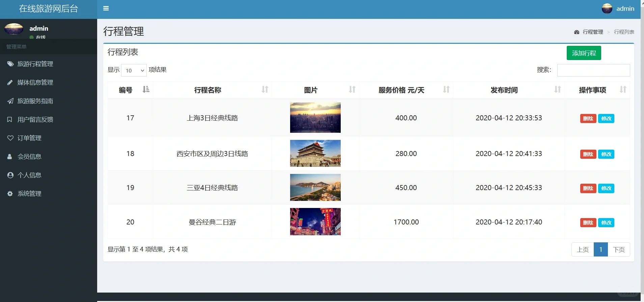The width and height of the screenshot is (644, 302).
Task: Click the pencil icon beside 媒体信息管理
Action: point(10,82)
